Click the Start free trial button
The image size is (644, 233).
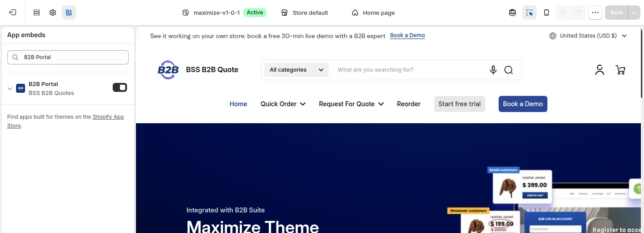pos(459,104)
